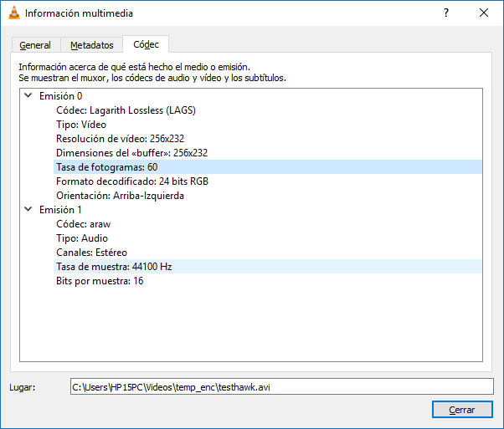Select Tasa de fotogramas: 60 row

pyautogui.click(x=267, y=167)
